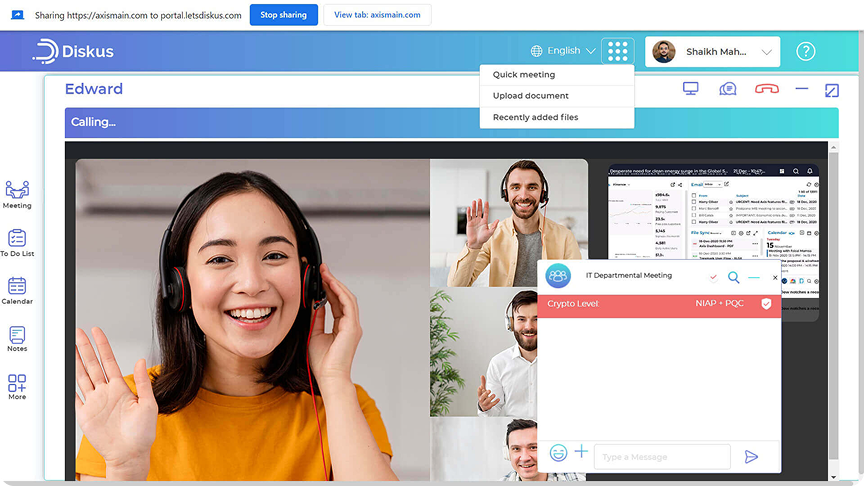Select Quick meeting from the menu
864x486 pixels.
pyautogui.click(x=524, y=75)
